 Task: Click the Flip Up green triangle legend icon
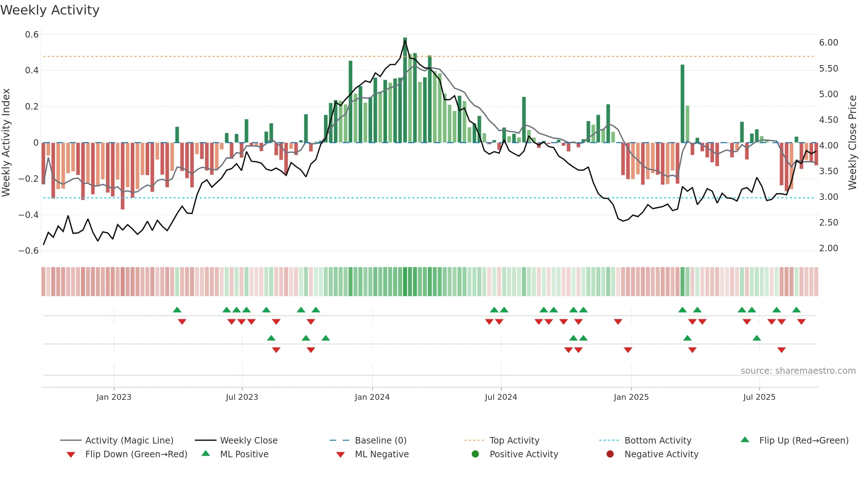coord(745,440)
